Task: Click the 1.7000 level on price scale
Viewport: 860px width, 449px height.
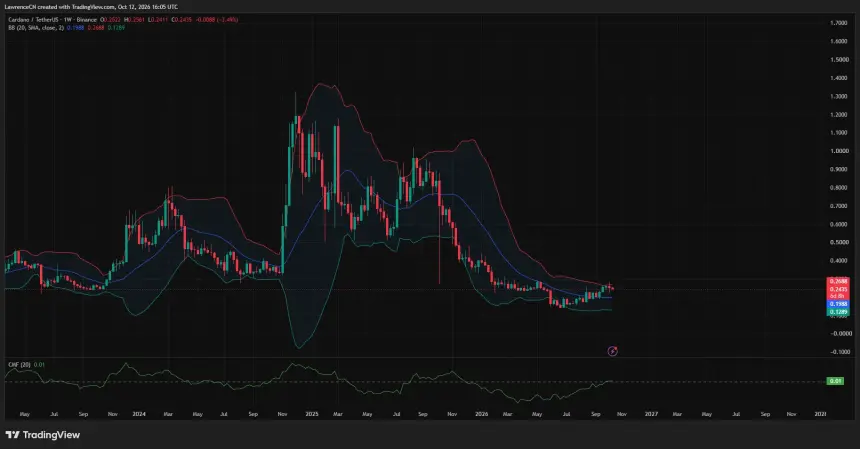Action: (x=839, y=23)
